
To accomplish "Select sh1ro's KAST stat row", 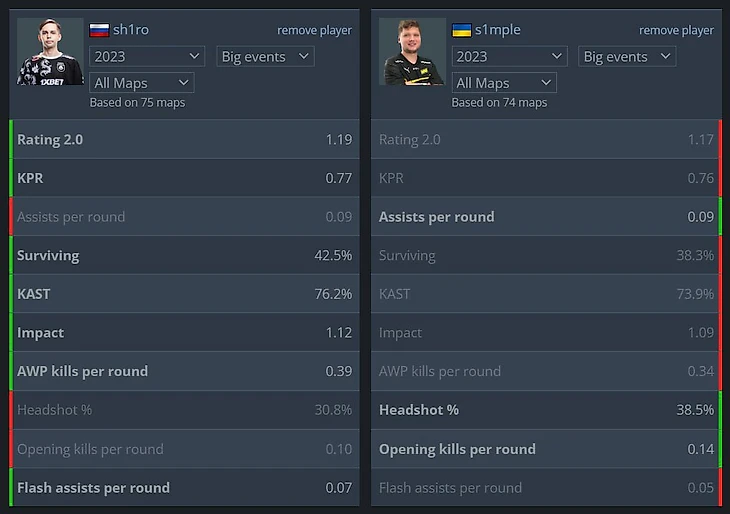I will click(x=184, y=294).
